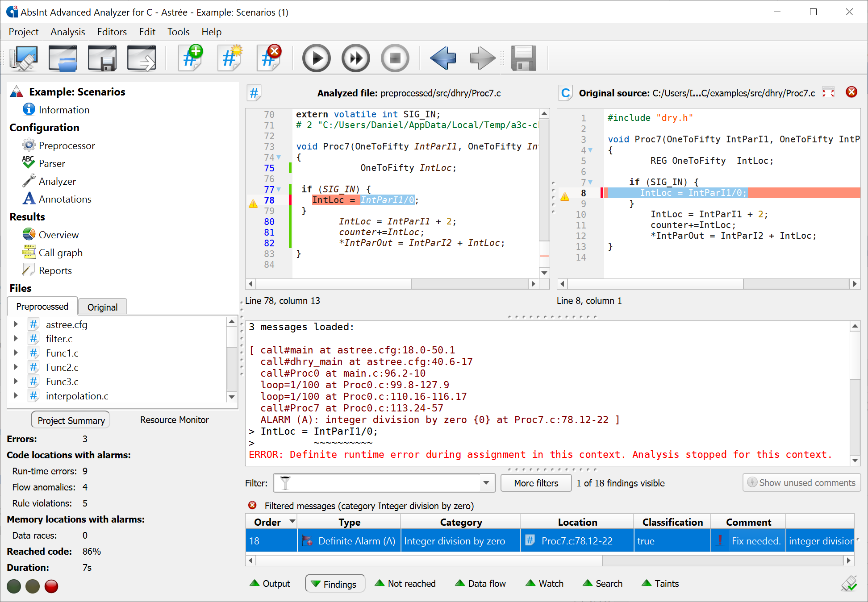Open the Parser configuration

[x=52, y=163]
